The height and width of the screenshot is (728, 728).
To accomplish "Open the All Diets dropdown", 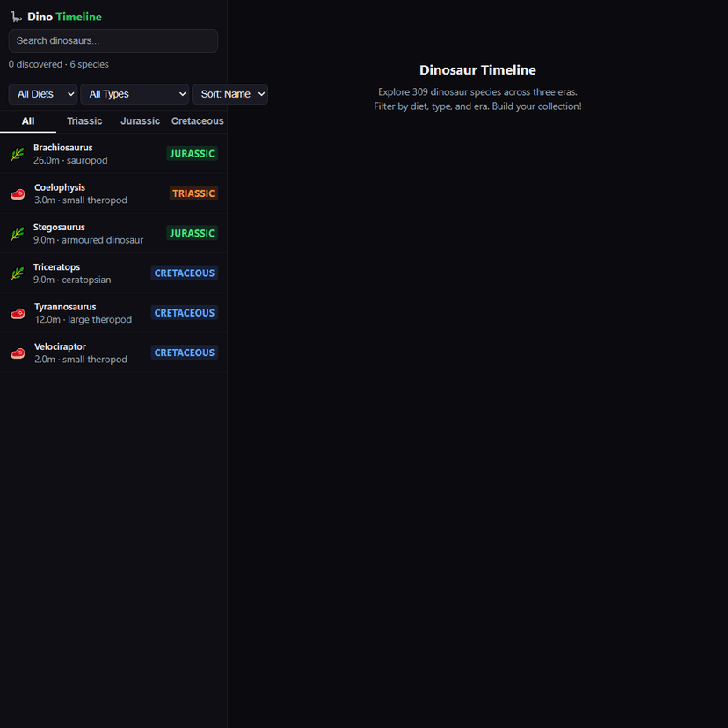I will tap(43, 94).
